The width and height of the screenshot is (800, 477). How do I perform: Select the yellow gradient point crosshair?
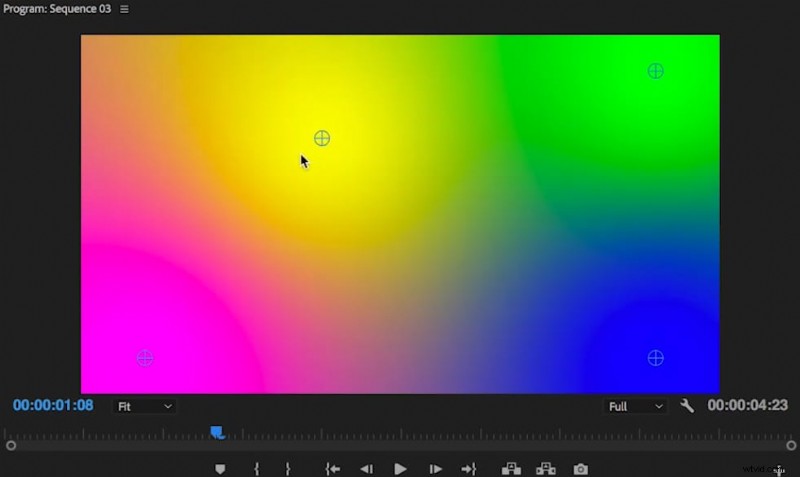coord(322,138)
